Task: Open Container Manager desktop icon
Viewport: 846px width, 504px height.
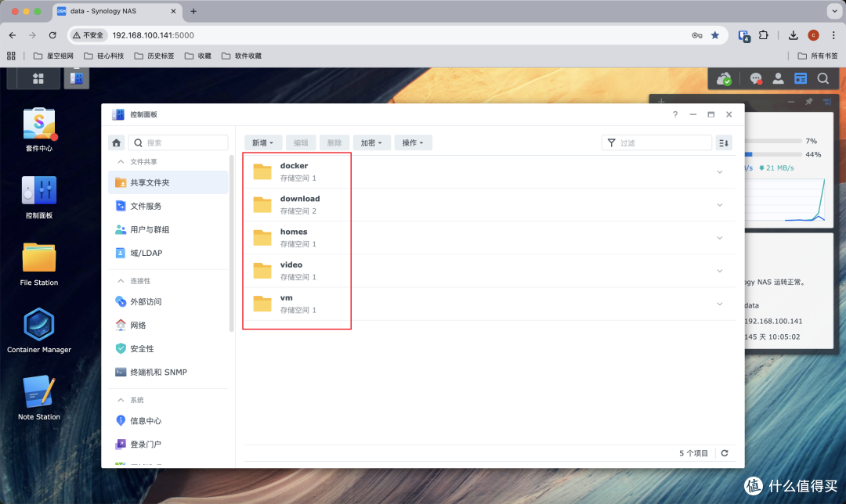Action: tap(39, 325)
